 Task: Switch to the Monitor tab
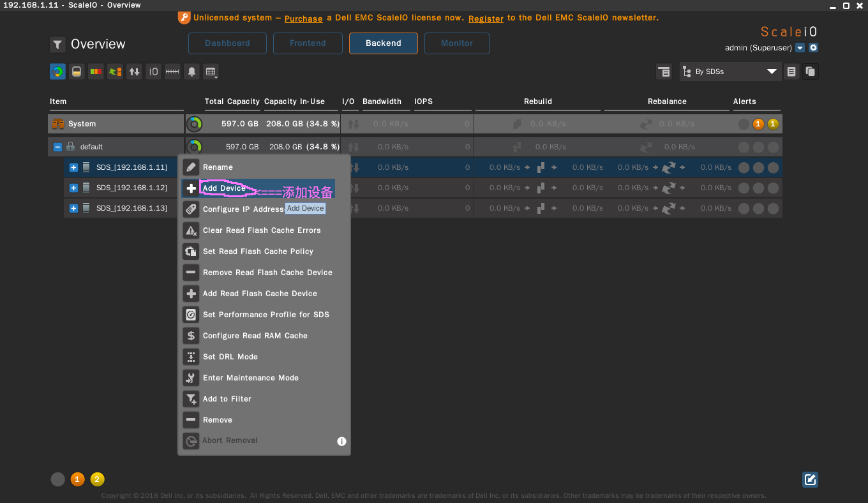(x=457, y=43)
